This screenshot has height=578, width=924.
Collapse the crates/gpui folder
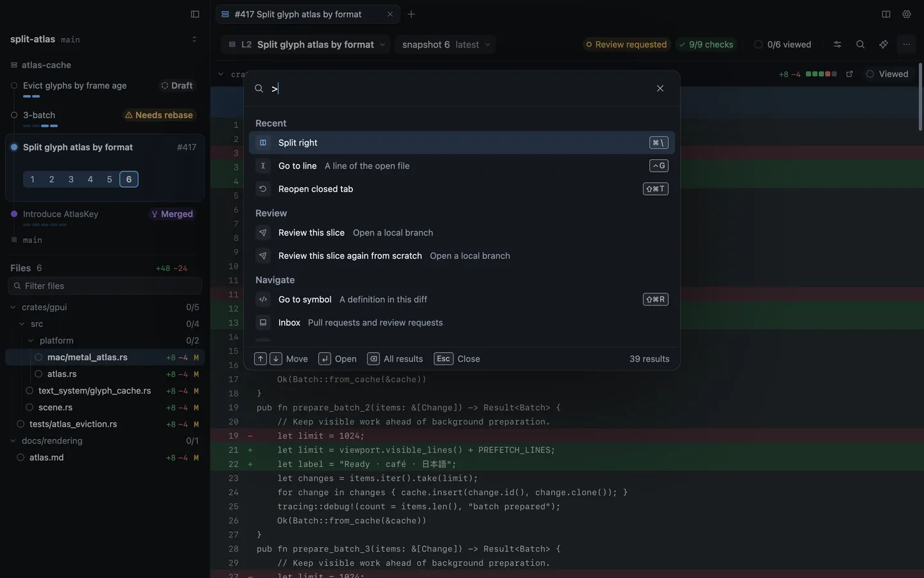point(13,307)
